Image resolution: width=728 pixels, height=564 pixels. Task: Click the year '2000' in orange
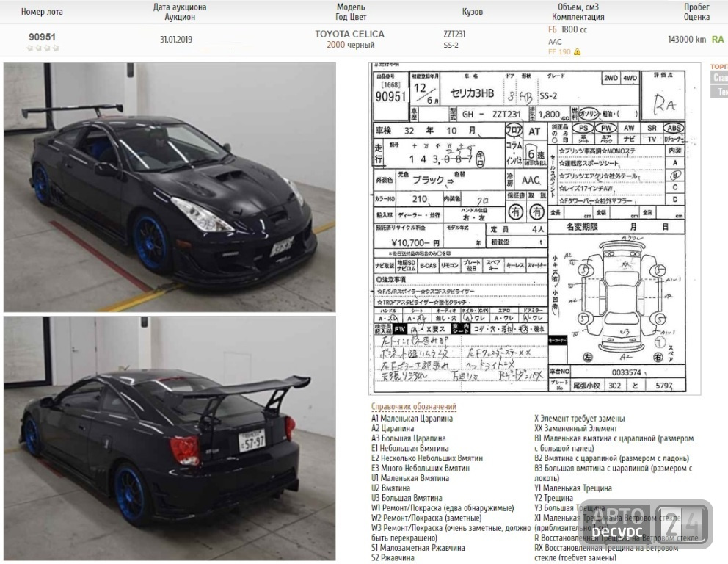[x=335, y=45]
